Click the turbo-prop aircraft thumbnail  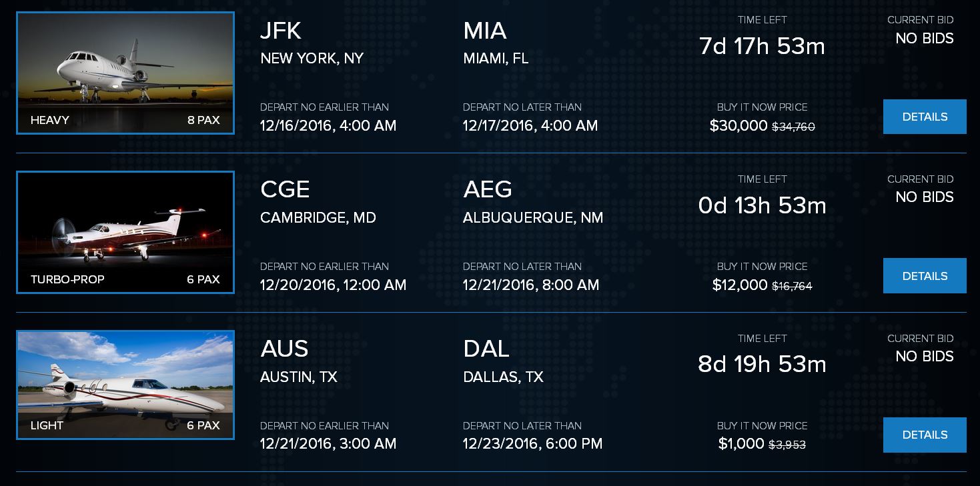[x=125, y=227]
